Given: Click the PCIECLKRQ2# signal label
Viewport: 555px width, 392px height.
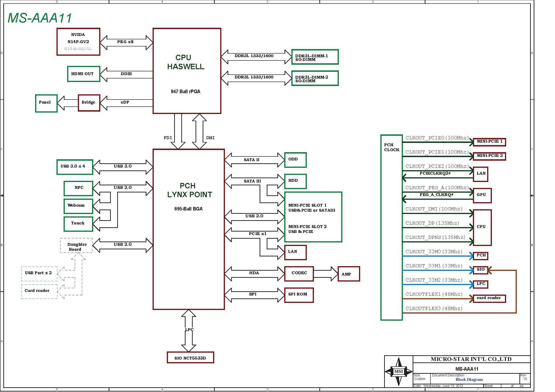Looking at the screenshot, I should [x=435, y=173].
